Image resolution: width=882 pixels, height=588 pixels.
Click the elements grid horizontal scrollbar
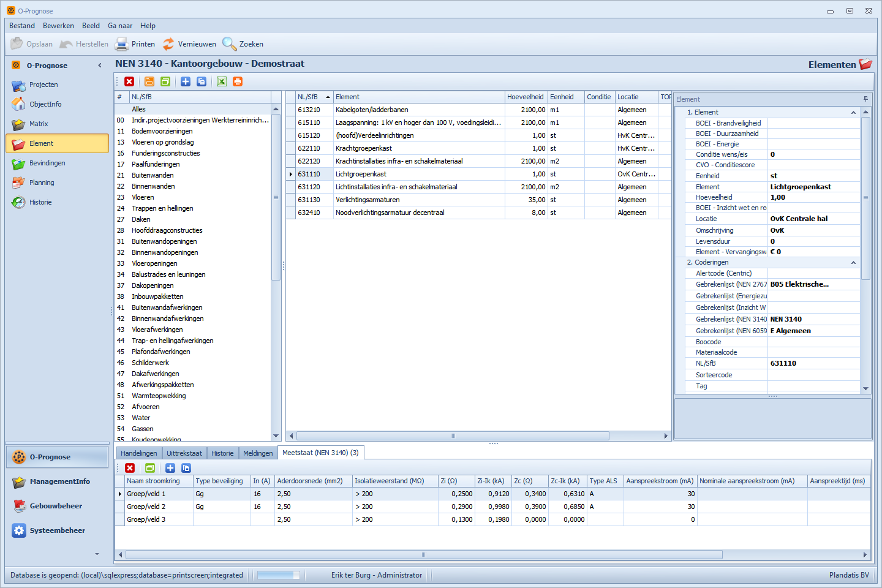[x=453, y=436]
